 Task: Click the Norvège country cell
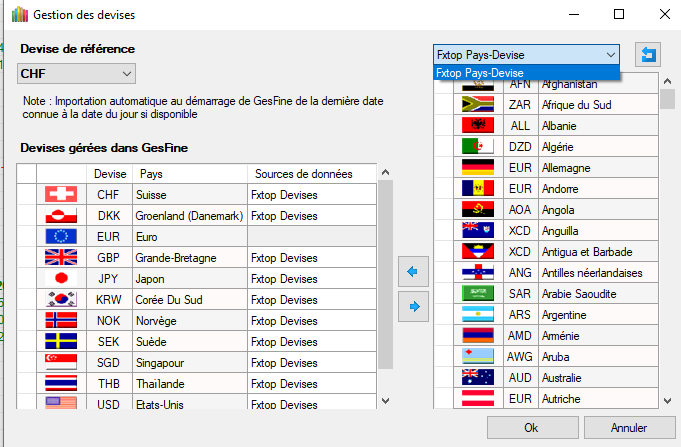click(x=190, y=320)
